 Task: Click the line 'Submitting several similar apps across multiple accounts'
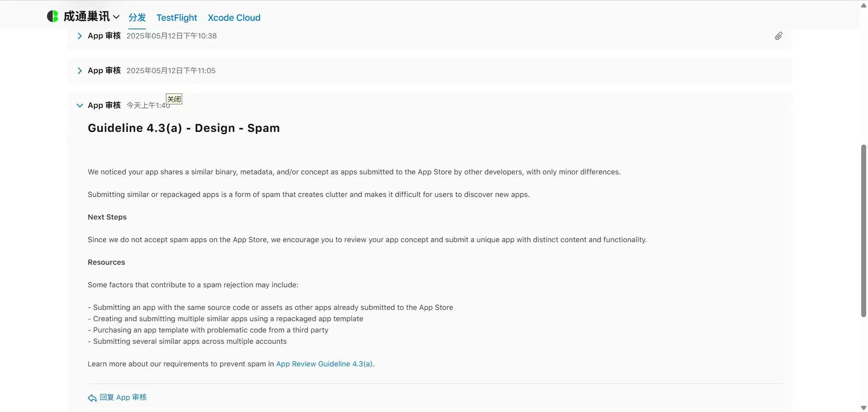tap(187, 342)
